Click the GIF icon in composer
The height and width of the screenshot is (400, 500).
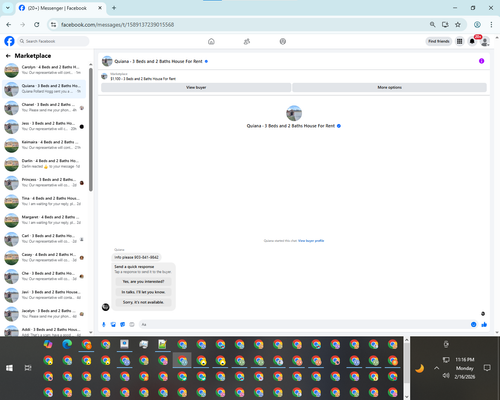pos(132,324)
